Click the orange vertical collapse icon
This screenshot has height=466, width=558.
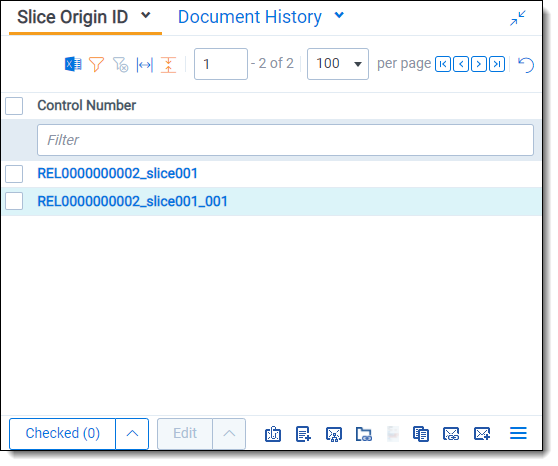[x=168, y=65]
